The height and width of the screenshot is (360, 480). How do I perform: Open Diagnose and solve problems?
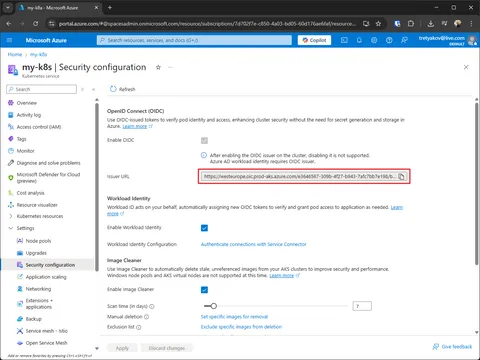tap(48, 163)
